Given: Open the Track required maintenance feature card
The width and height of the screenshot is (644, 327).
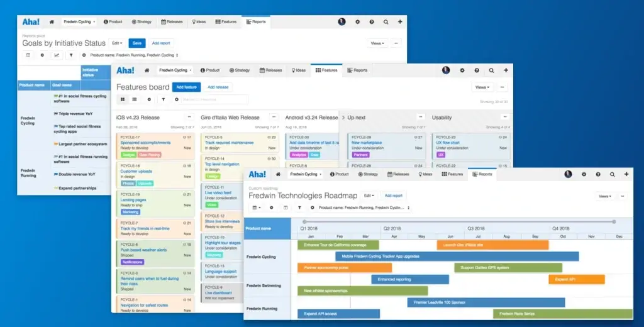Looking at the screenshot, I should click(240, 143).
